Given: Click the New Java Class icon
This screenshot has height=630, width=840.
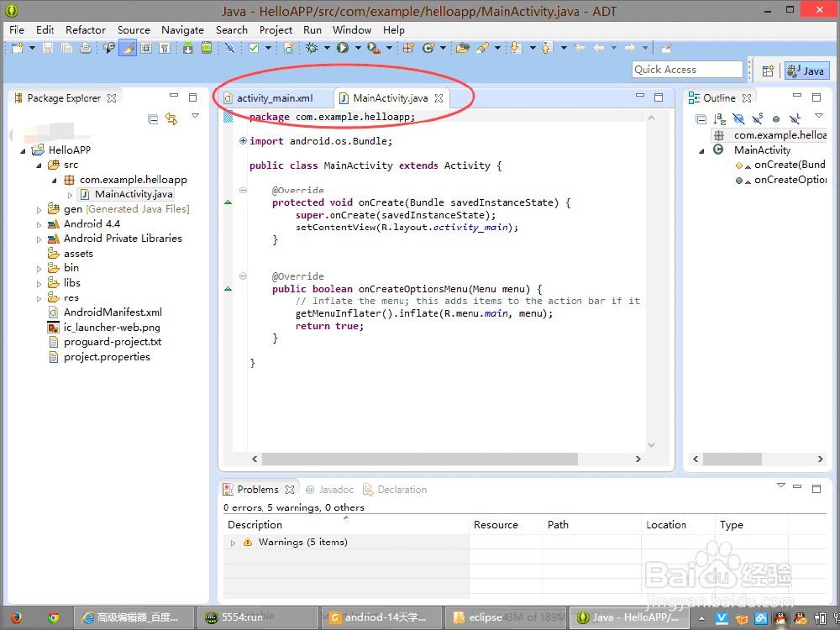Looking at the screenshot, I should (x=428, y=48).
